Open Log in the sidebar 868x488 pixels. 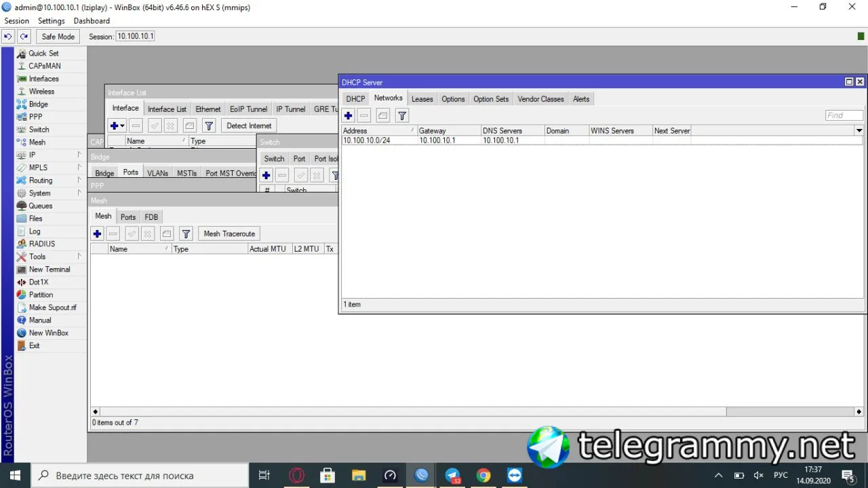coord(35,231)
